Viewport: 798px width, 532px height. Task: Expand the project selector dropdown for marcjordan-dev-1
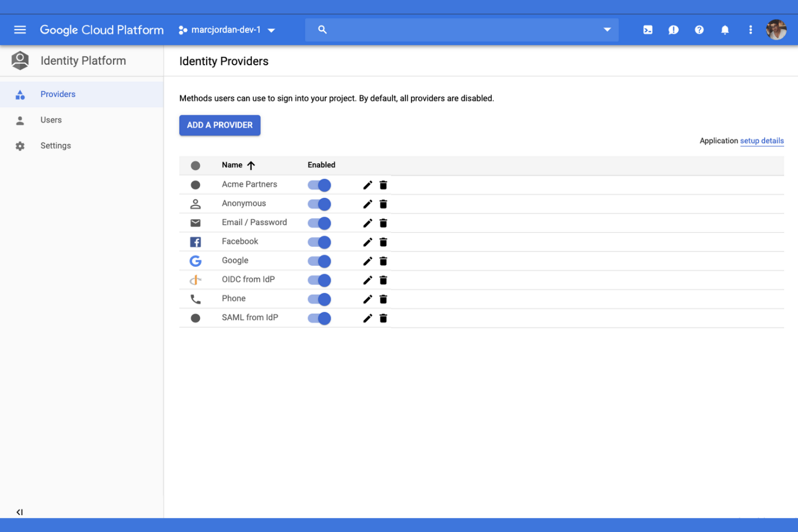[271, 30]
